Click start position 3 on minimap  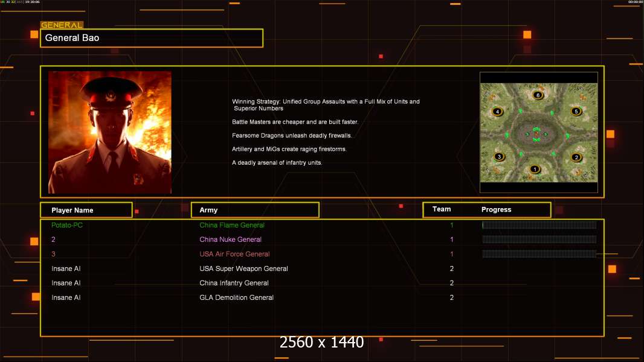499,156
